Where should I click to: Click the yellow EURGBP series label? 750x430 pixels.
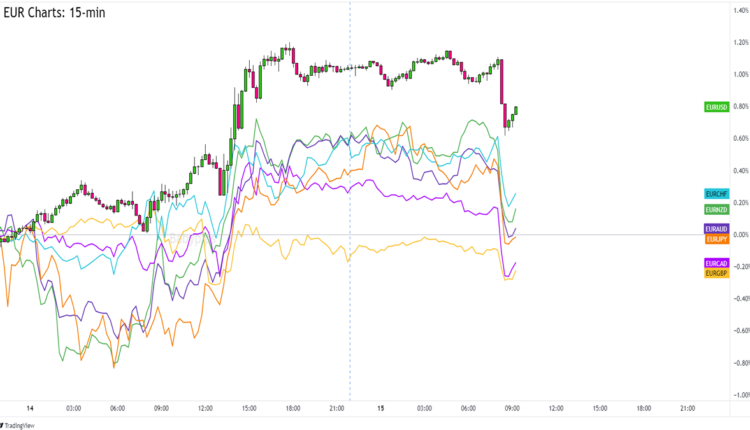pyautogui.click(x=716, y=273)
